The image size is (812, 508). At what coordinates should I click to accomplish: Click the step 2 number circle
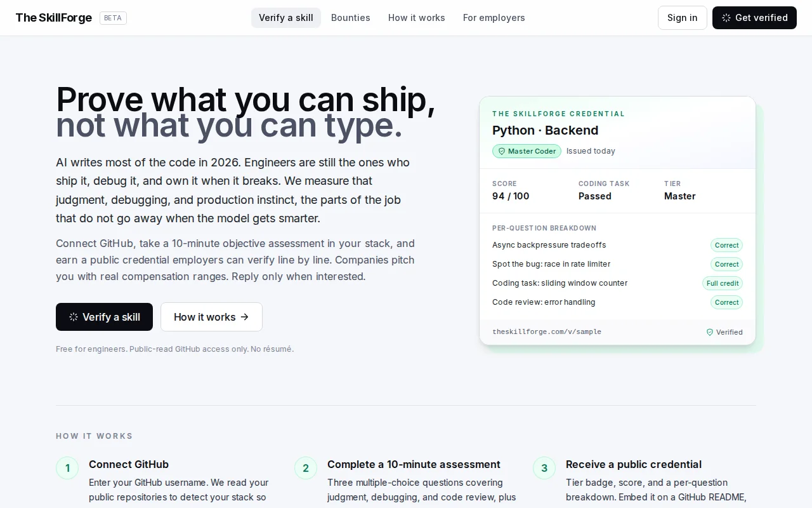click(x=306, y=469)
